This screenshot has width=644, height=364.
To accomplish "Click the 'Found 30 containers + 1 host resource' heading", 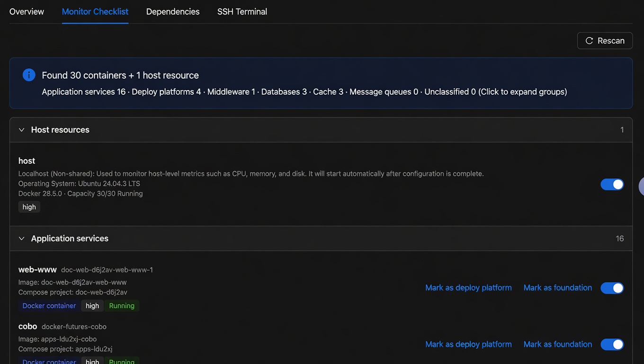I will point(120,75).
